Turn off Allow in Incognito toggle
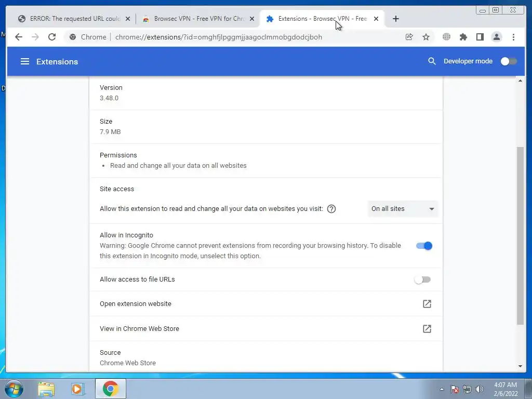 pos(424,246)
